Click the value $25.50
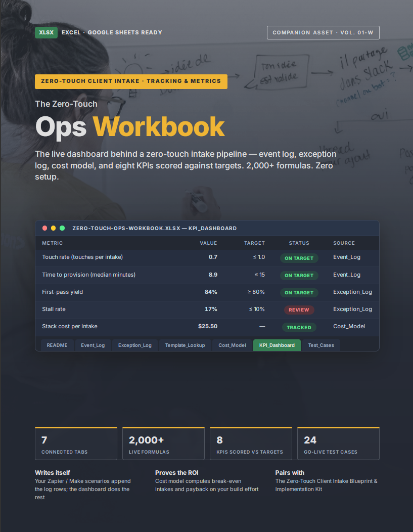This screenshot has height=532, width=413. pyautogui.click(x=208, y=326)
